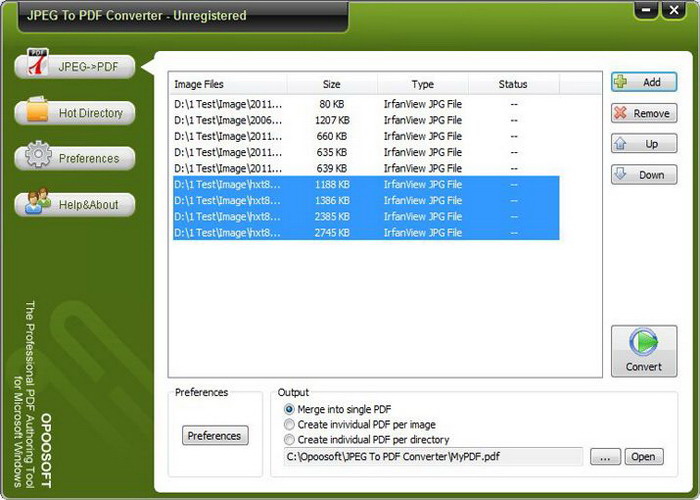
Task: Select the file row sized 639 KB
Action: (366, 168)
